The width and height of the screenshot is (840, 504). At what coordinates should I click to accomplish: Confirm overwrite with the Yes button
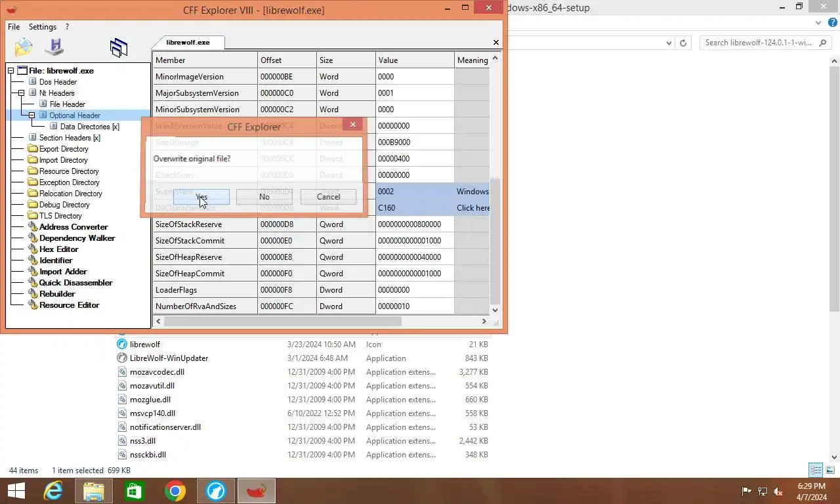coord(201,197)
